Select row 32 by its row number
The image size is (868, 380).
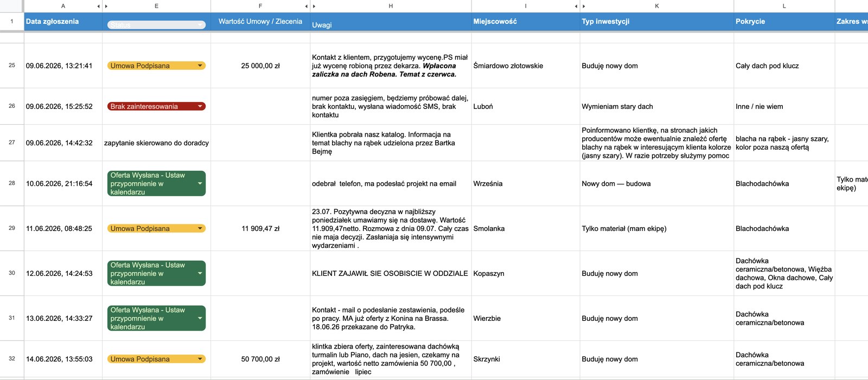point(12,359)
